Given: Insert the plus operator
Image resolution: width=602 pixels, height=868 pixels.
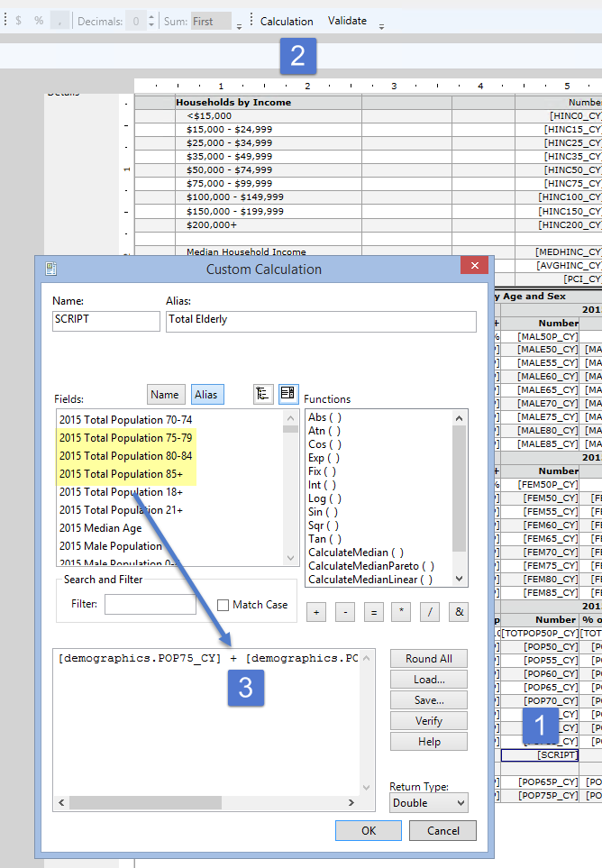Looking at the screenshot, I should coord(316,612).
